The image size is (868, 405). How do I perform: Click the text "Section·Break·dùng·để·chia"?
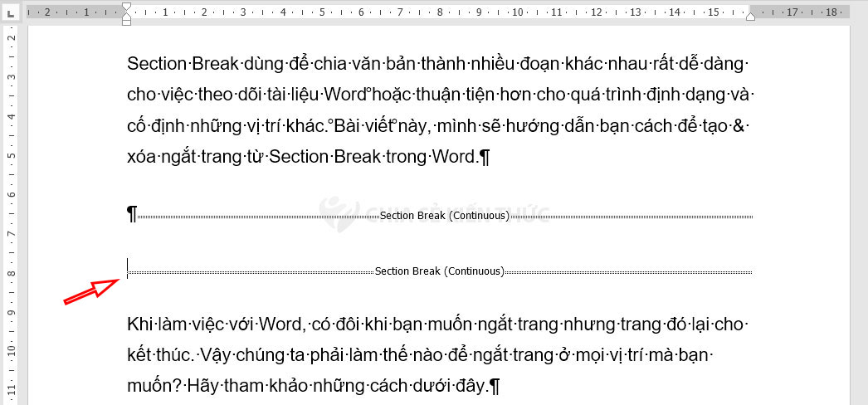[x=237, y=64]
